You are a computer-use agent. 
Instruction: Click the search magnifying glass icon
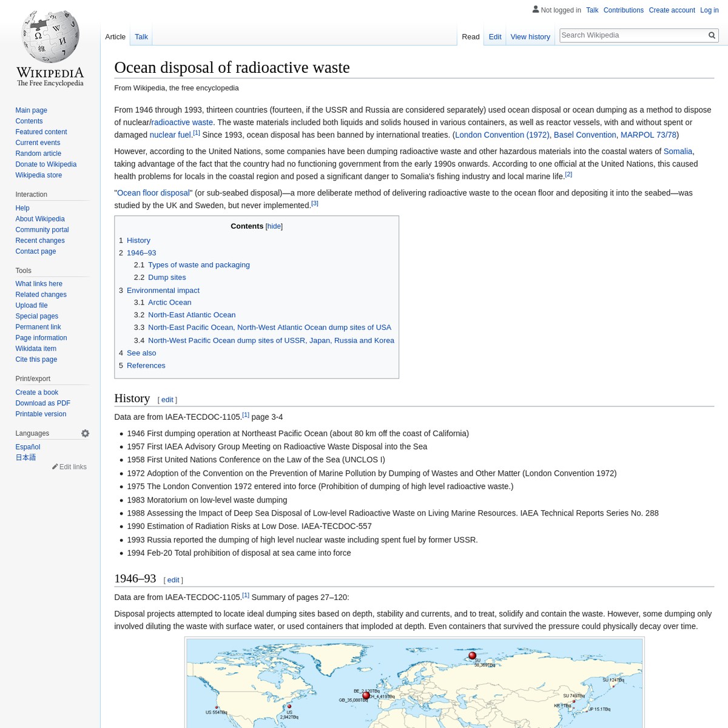[711, 35]
